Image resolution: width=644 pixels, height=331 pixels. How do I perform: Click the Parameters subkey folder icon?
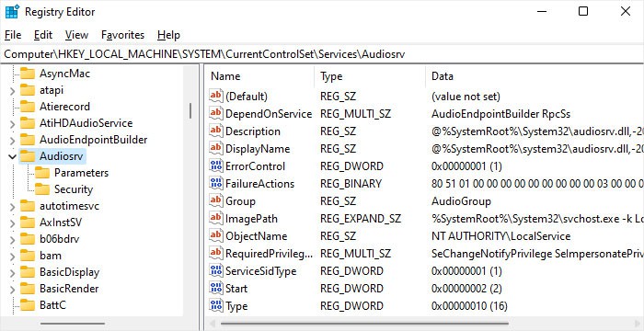click(42, 173)
